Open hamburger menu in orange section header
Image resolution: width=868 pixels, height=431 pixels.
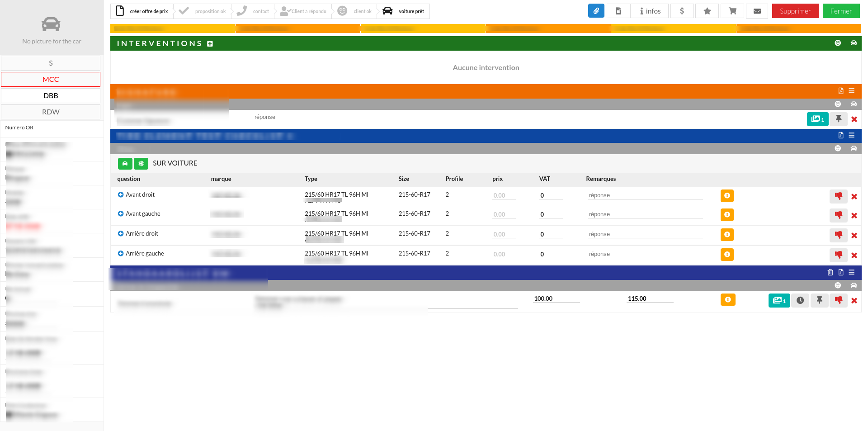[852, 91]
